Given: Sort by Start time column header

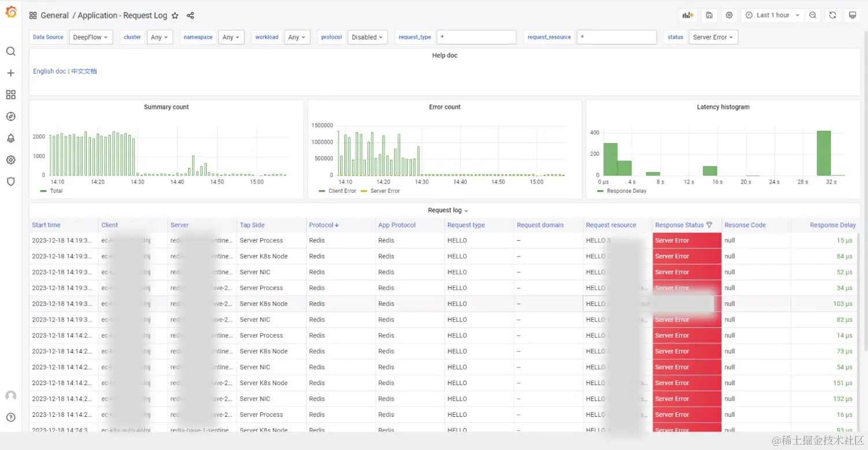Looking at the screenshot, I should pyautogui.click(x=46, y=225).
